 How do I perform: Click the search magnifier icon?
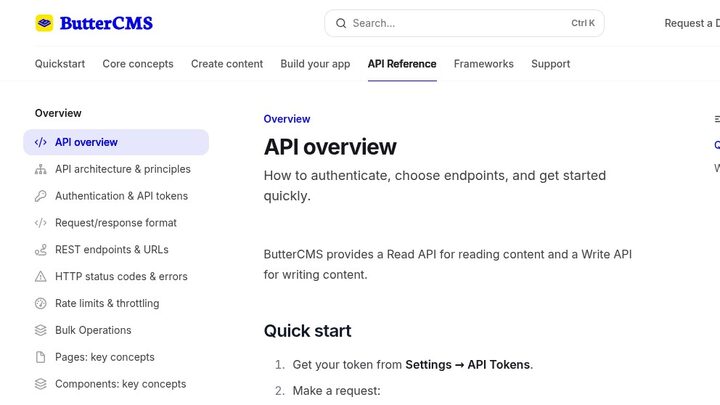[341, 23]
